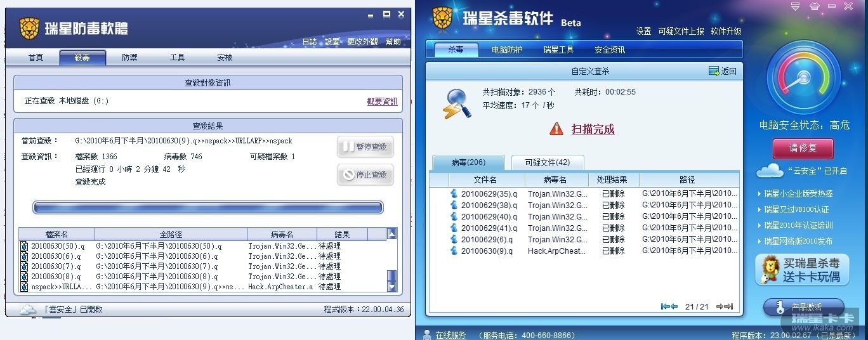Screen dimensions: 868x340
Task: Click the results list scroll-down arrow
Action: pyautogui.click(x=391, y=287)
